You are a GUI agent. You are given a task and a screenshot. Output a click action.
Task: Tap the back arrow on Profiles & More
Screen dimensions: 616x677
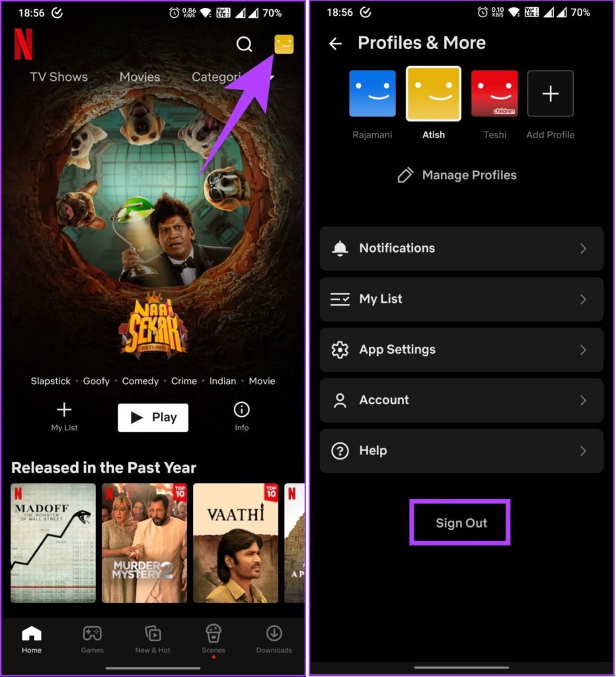[335, 43]
